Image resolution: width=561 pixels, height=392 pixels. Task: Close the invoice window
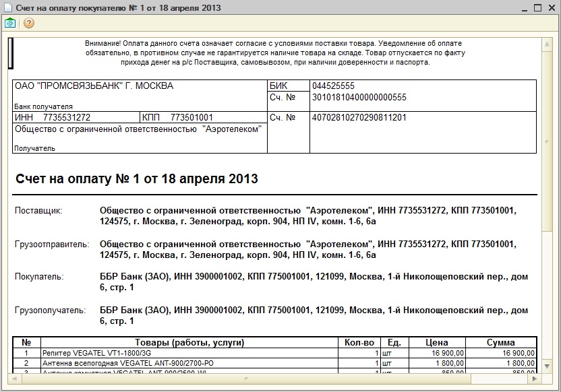(552, 7)
